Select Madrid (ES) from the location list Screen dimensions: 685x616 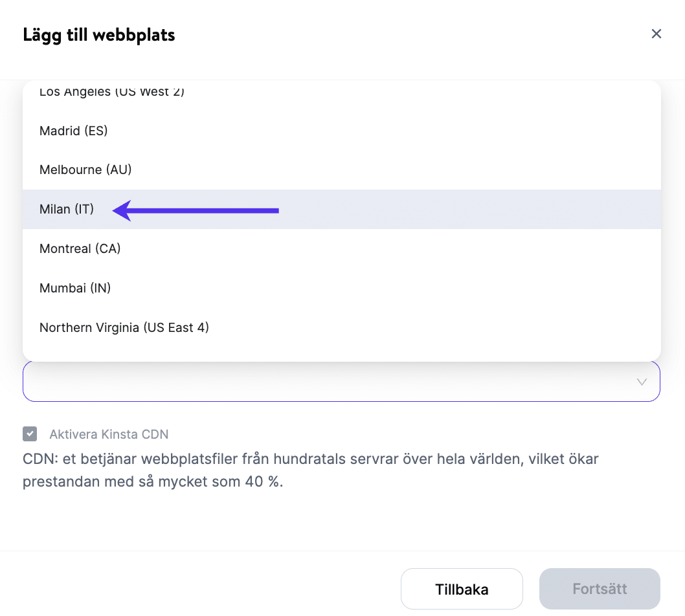[74, 131]
